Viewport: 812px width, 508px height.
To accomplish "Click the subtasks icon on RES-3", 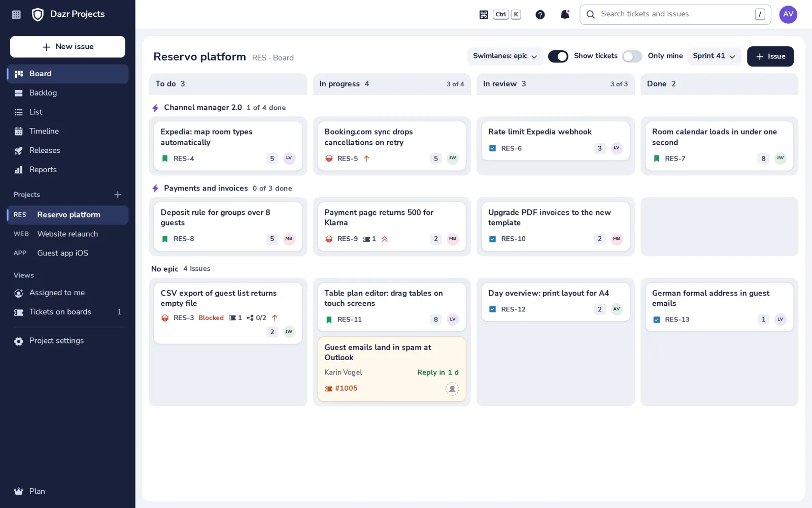I will pos(250,317).
